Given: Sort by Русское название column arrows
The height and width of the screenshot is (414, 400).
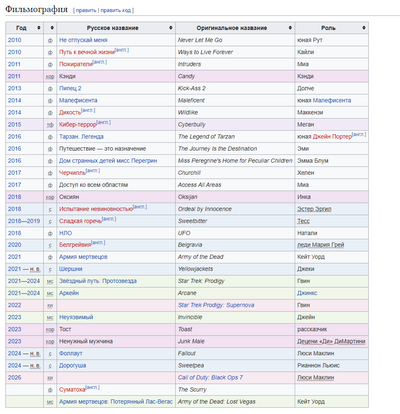Looking at the screenshot, I should [171, 28].
